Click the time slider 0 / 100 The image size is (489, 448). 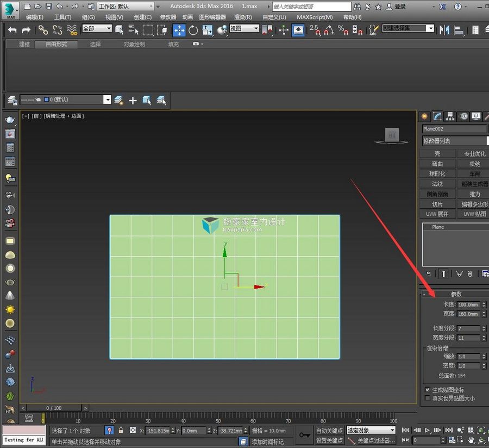[54, 408]
